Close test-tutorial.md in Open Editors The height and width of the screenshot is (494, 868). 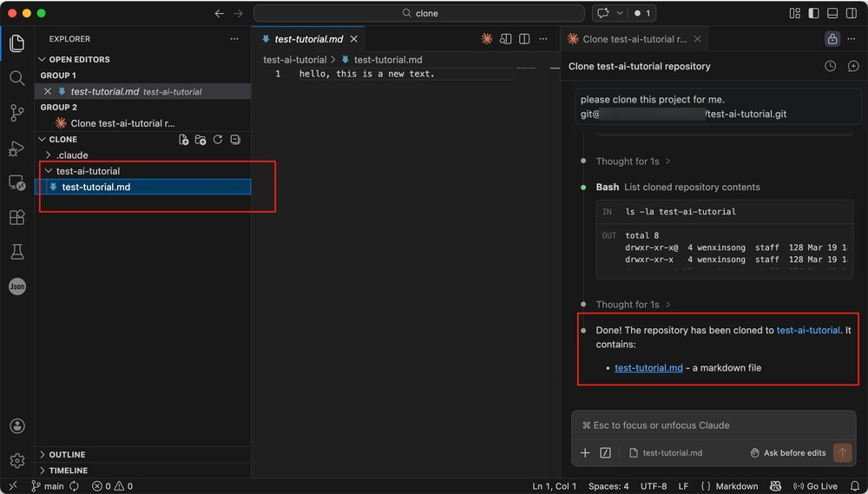(x=48, y=91)
